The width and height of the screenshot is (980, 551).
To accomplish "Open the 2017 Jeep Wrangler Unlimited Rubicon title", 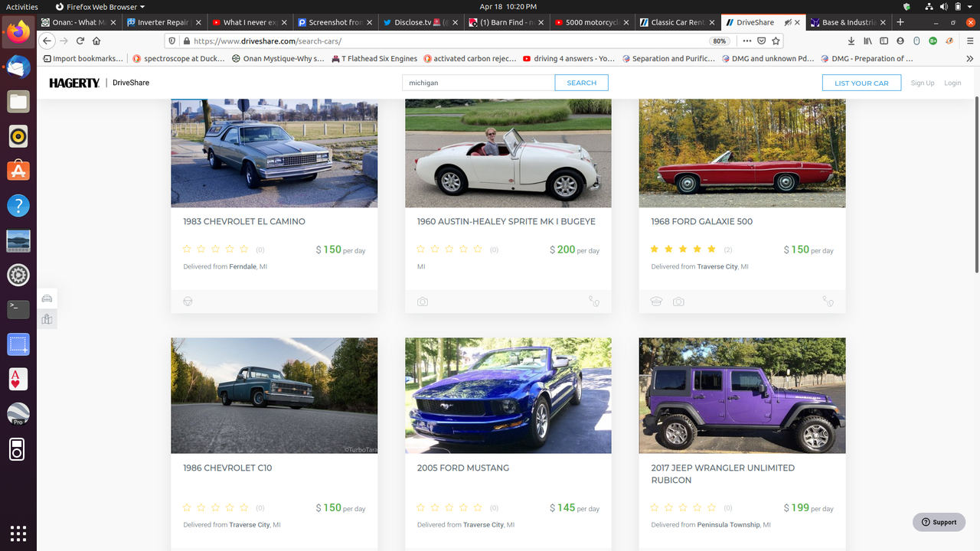I will point(723,474).
